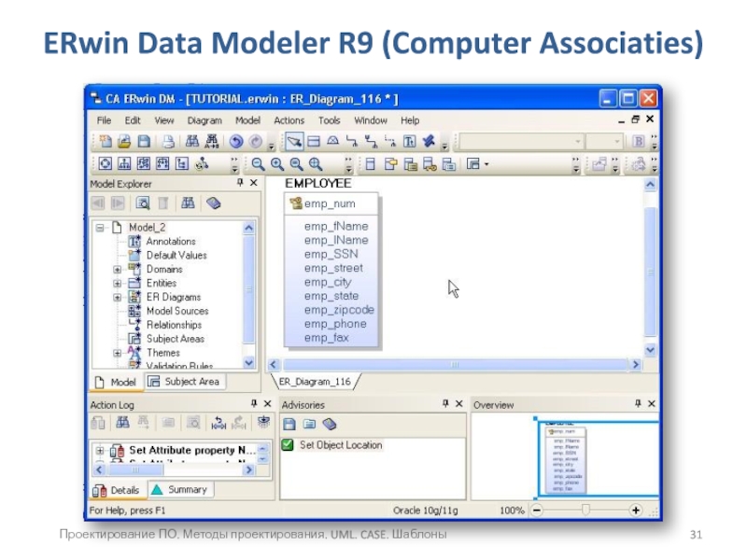Click the Find and Replace A→B icon

click(x=212, y=142)
